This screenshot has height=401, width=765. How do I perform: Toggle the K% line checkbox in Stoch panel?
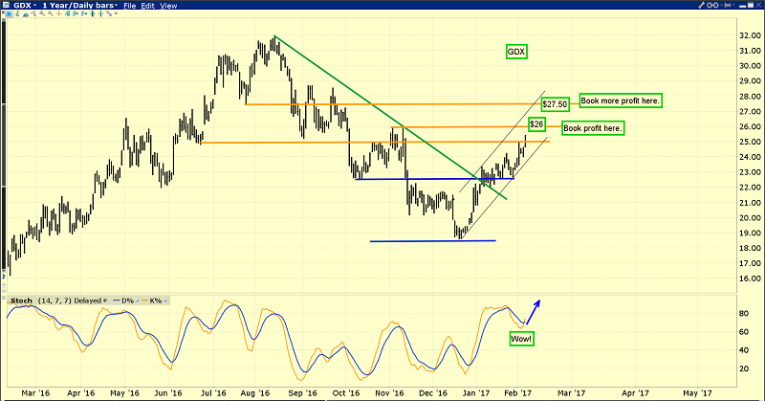(x=165, y=301)
